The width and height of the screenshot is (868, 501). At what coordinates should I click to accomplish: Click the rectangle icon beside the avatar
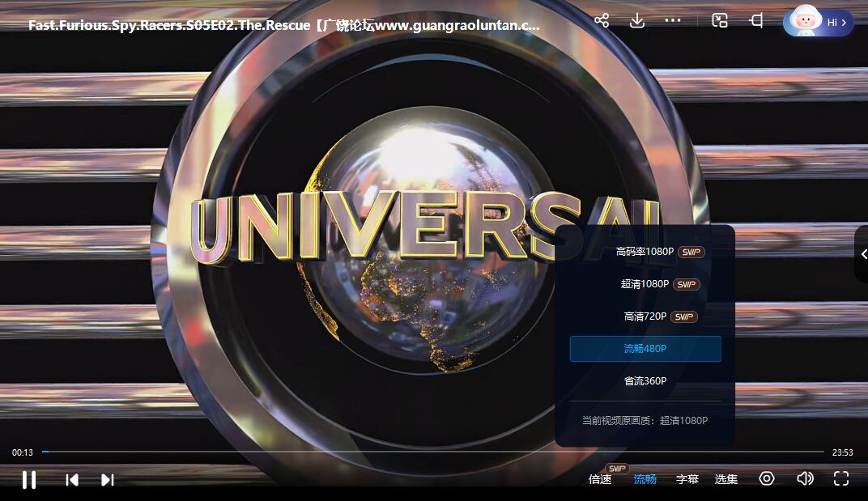click(756, 21)
